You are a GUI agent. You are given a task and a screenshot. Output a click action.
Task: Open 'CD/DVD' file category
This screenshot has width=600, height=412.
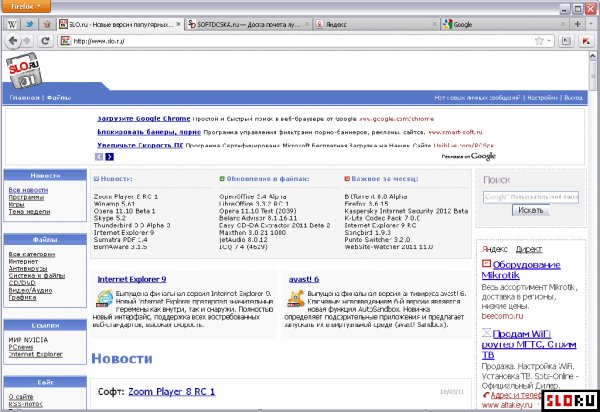[22, 283]
